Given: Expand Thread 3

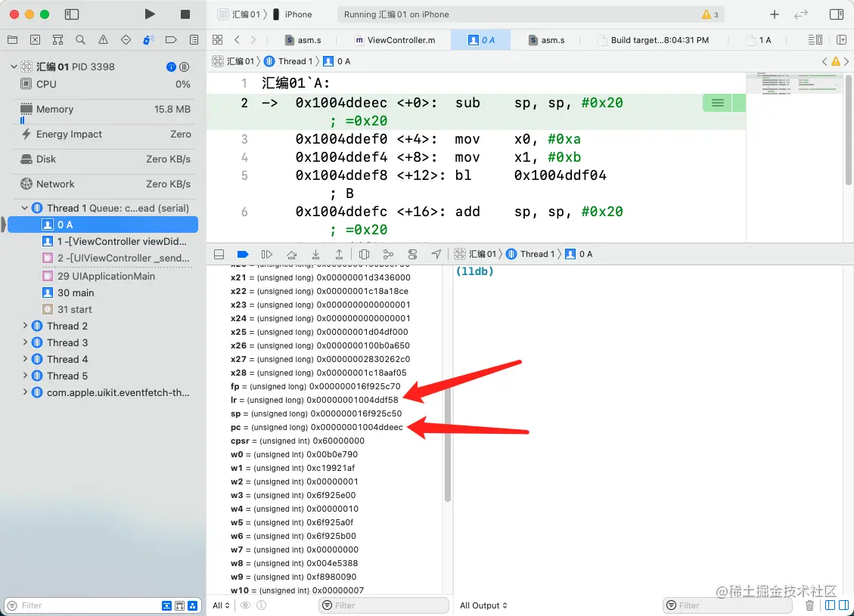Looking at the screenshot, I should tap(24, 342).
